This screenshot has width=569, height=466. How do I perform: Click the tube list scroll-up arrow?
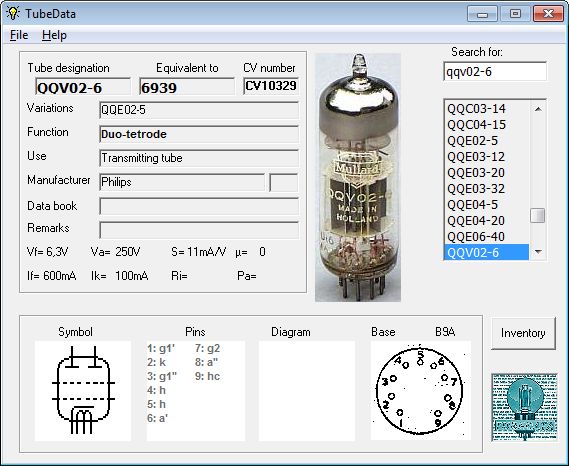click(x=538, y=109)
